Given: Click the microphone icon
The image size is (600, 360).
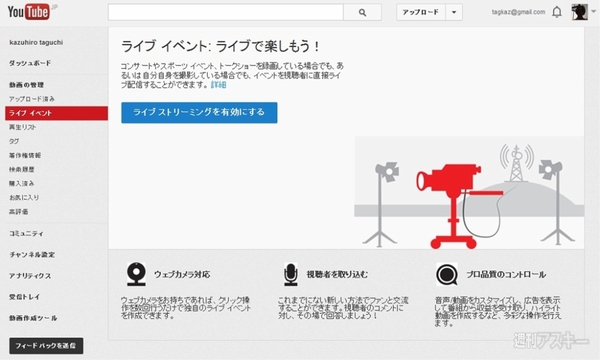Looking at the screenshot, I should point(291,274).
